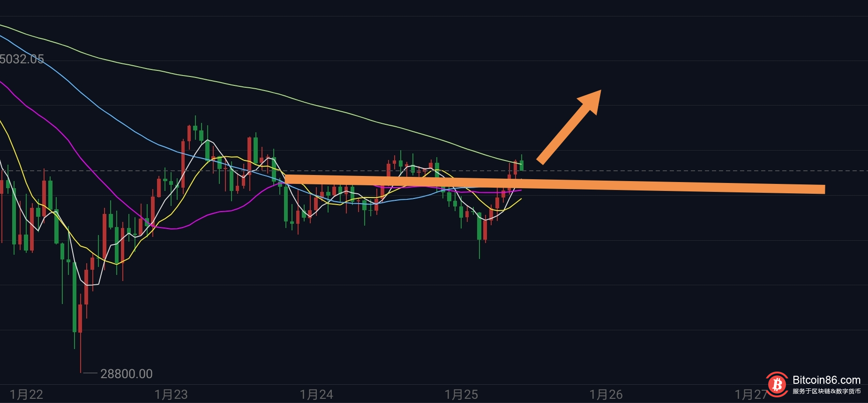The width and height of the screenshot is (868, 403).
Task: Open the Bitcoin86.com watermark link
Action: pos(826,380)
